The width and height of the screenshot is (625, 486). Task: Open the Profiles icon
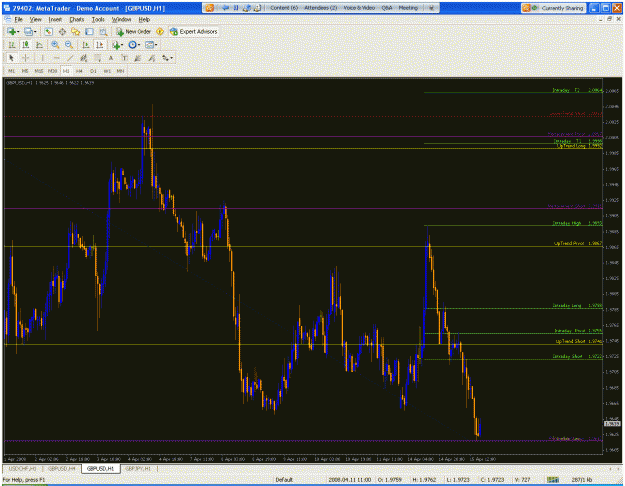pyautogui.click(x=28, y=31)
